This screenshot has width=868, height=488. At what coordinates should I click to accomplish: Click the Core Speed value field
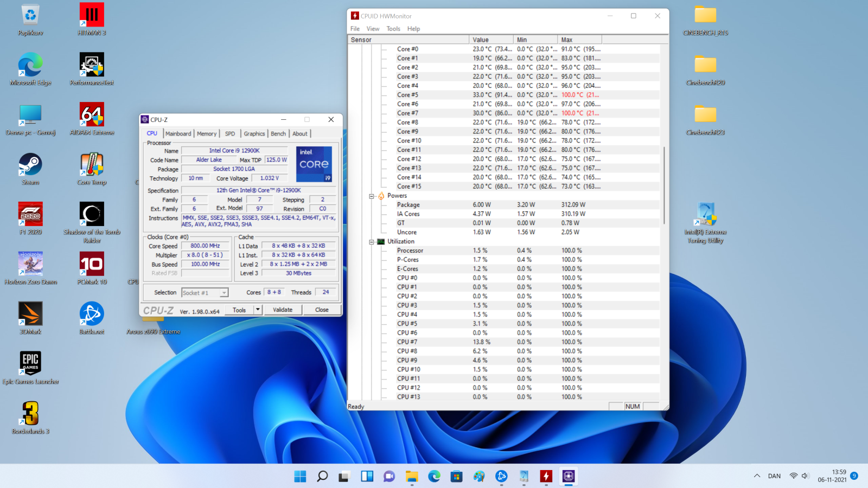205,246
